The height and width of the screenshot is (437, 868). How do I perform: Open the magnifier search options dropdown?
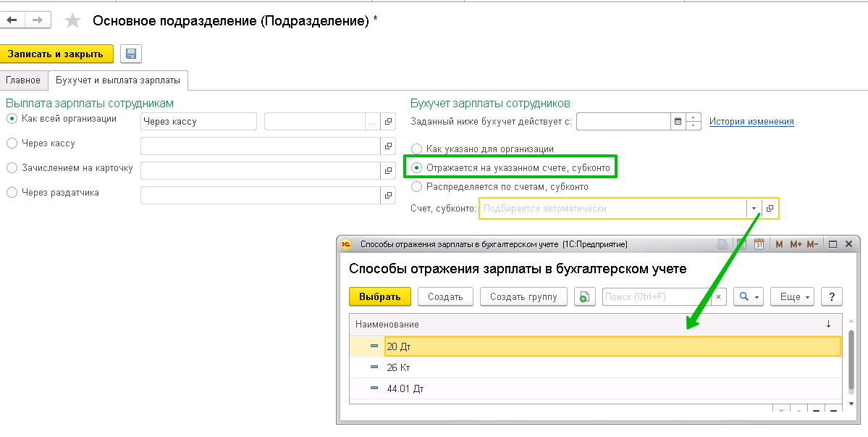click(749, 297)
